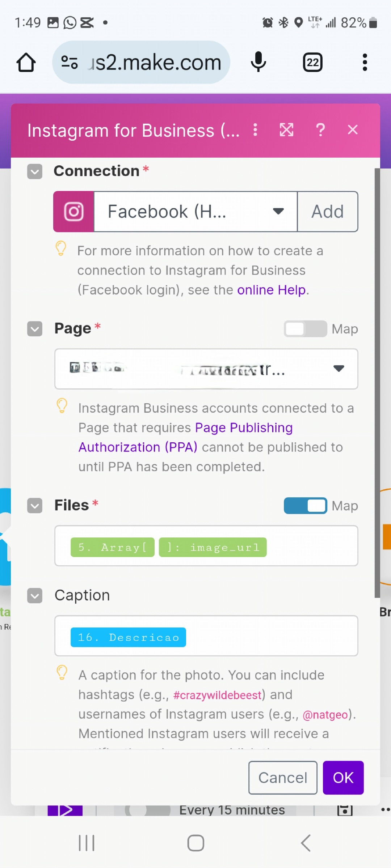Collapse the Connection section chevron

click(35, 171)
